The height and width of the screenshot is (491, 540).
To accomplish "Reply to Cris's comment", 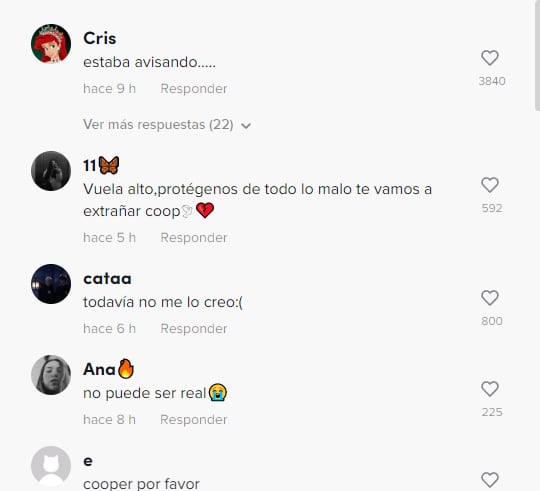I will [194, 89].
